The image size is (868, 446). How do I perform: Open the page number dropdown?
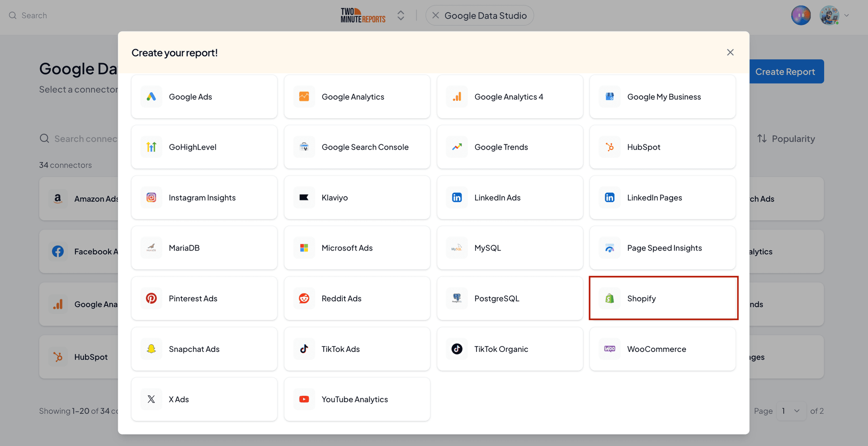tap(791, 411)
